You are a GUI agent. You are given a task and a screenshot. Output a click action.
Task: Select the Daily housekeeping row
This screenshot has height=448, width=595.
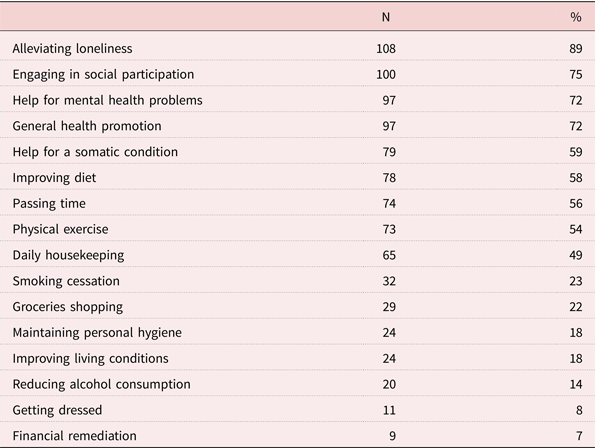coord(298,255)
